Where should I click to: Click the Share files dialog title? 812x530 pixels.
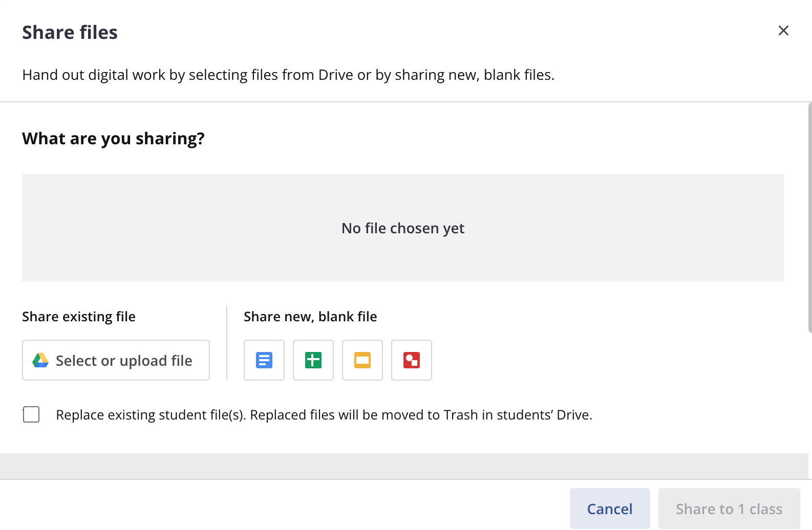(70, 32)
